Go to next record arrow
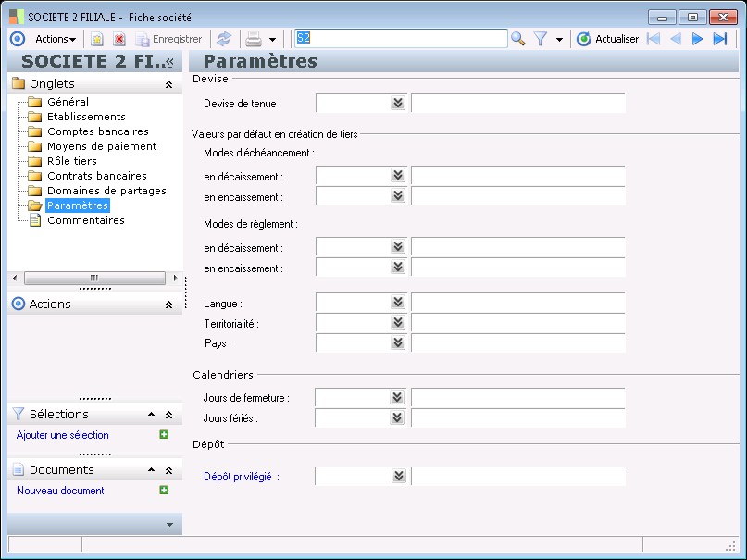Image resolution: width=747 pixels, height=560 pixels. click(697, 39)
